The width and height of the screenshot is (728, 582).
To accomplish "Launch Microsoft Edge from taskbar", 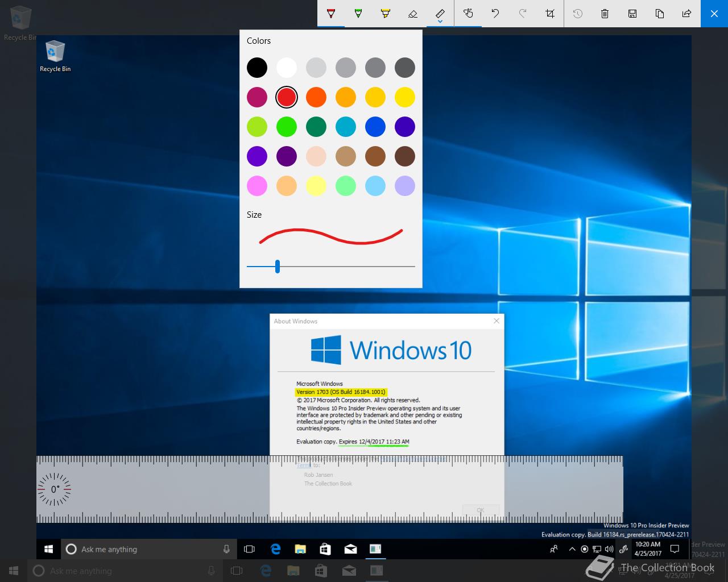I will click(x=276, y=549).
